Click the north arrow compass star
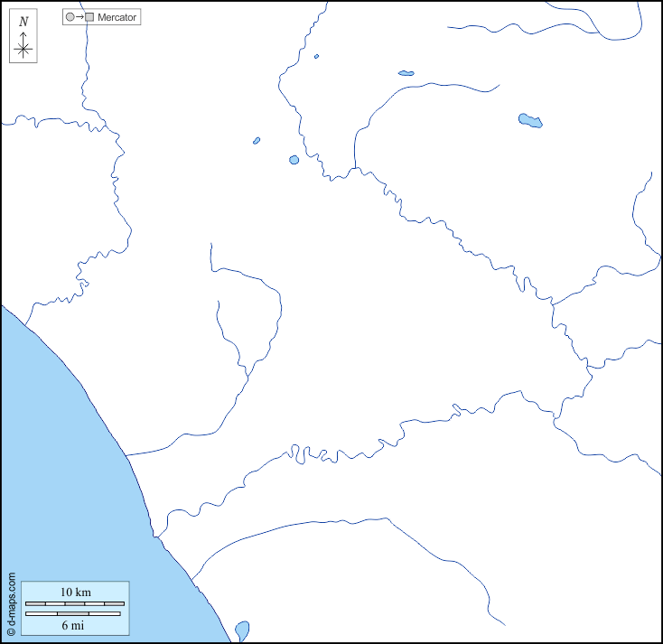Image resolution: width=663 pixels, height=644 pixels. tap(23, 50)
